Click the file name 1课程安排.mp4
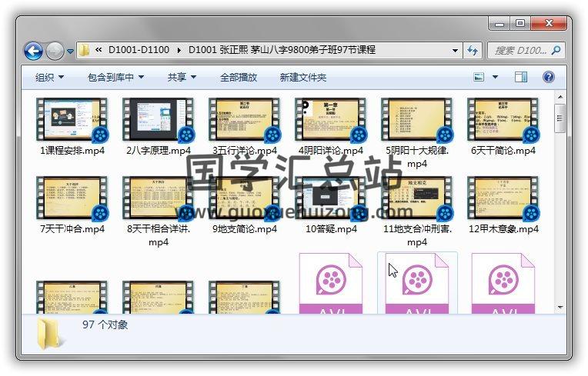This screenshot has height=376, width=588. [72, 151]
